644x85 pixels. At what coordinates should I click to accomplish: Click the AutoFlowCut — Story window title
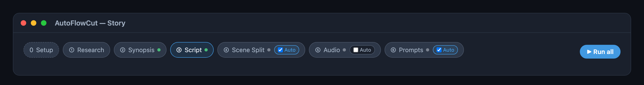click(x=90, y=23)
